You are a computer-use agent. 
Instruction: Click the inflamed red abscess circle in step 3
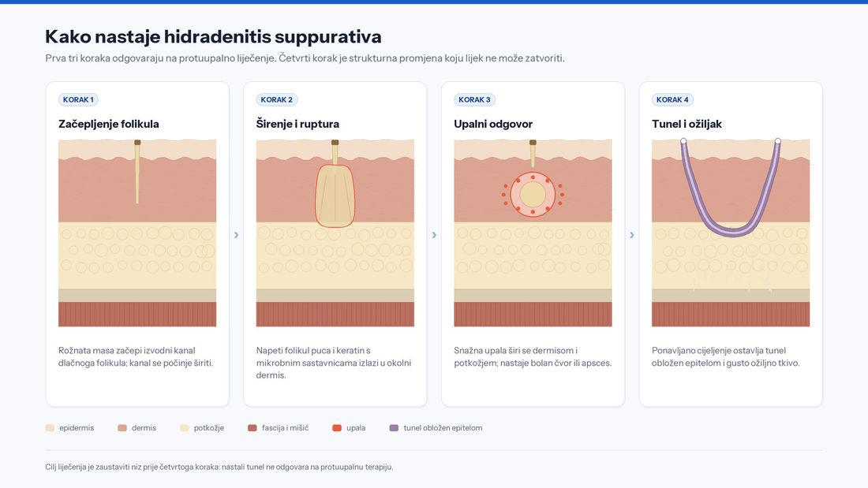pyautogui.click(x=533, y=194)
